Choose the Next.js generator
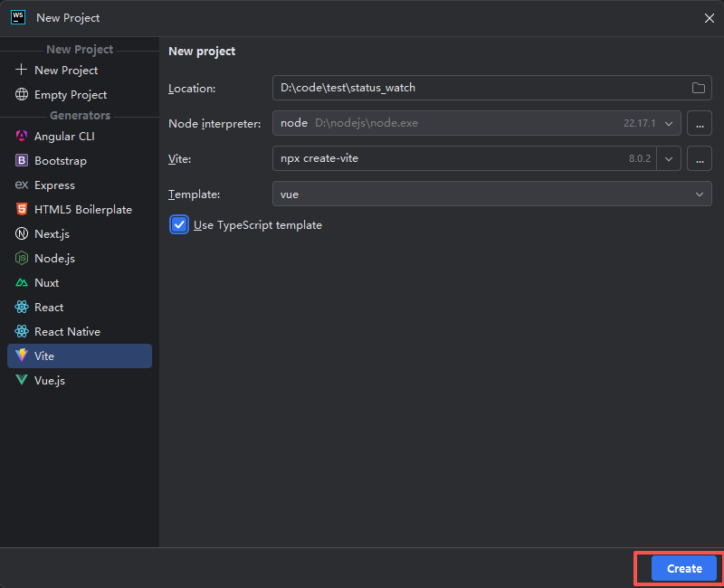 pyautogui.click(x=80, y=234)
